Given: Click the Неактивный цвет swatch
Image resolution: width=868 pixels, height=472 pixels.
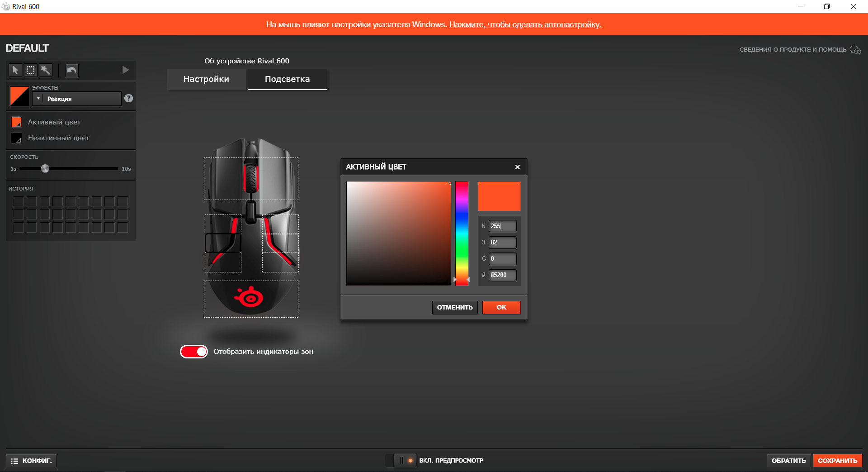Looking at the screenshot, I should coord(16,138).
